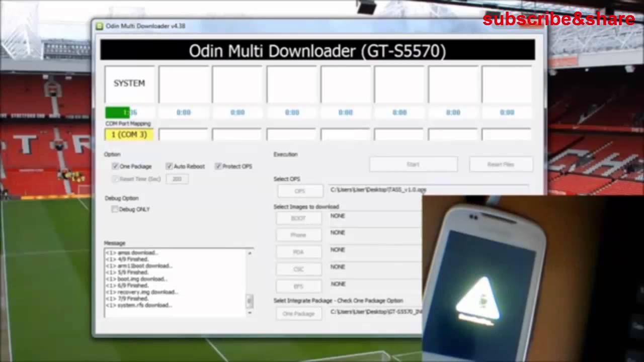
Task: Click the 'recovery.img download..' log line
Action: tap(141, 292)
